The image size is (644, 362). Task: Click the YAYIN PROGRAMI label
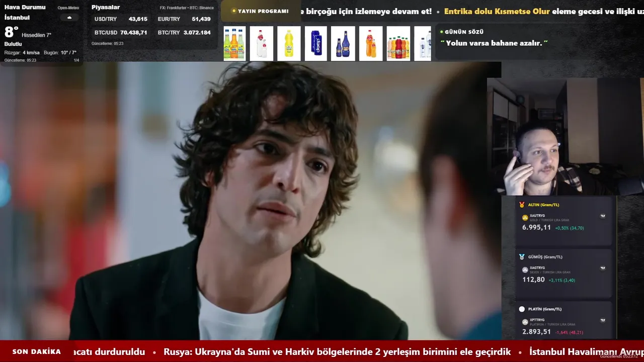click(x=263, y=11)
